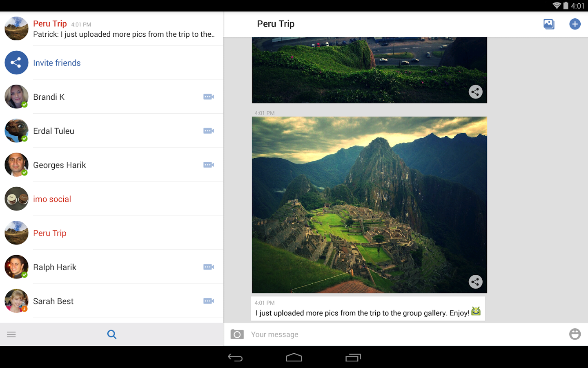Click the Peru Trip chat title

point(276,24)
